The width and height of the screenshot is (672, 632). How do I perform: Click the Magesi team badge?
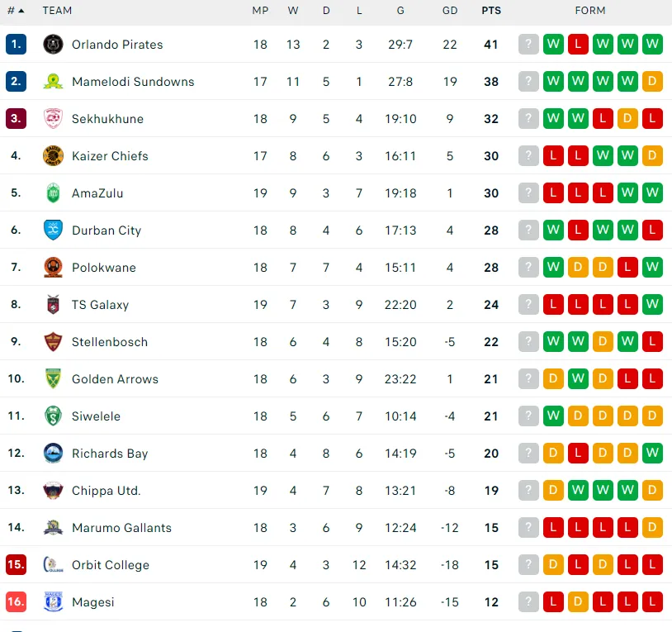pos(53,602)
